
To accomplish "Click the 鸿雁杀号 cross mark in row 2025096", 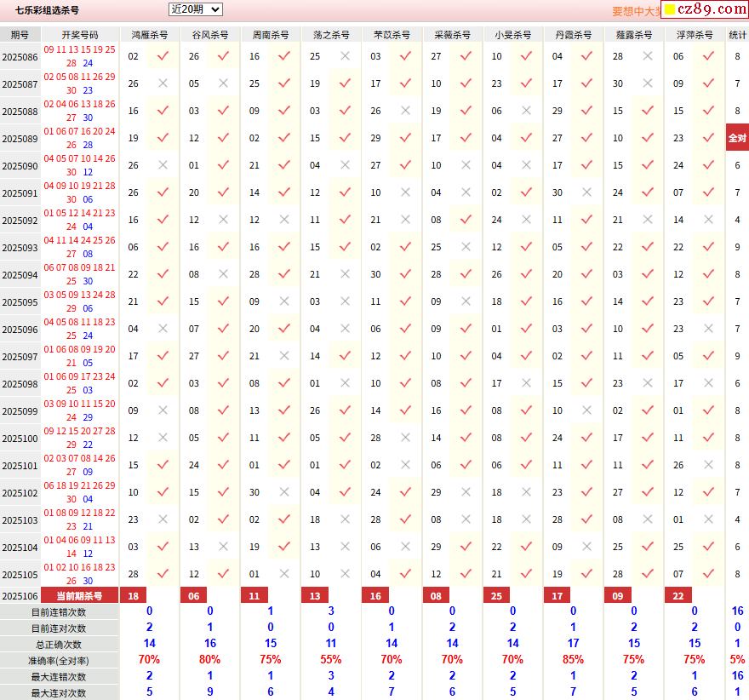I will (163, 328).
